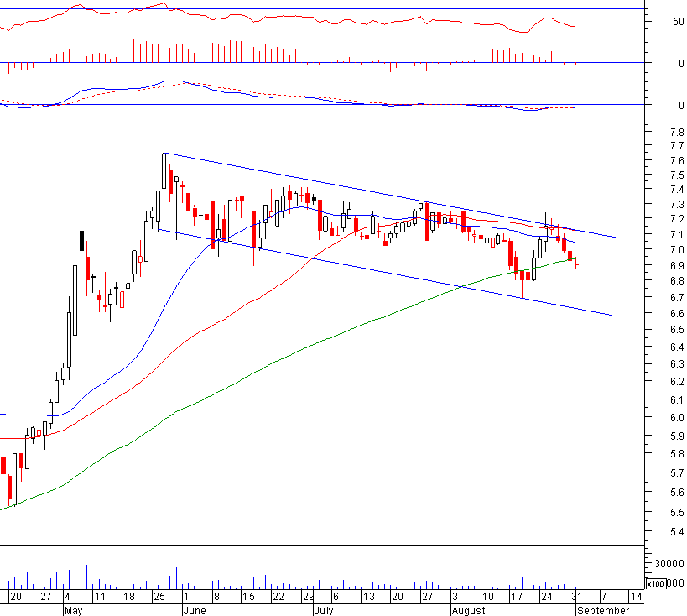Screen dimensions: 687x616
Task: Select the 5.4 price axis label
Action: (677, 532)
